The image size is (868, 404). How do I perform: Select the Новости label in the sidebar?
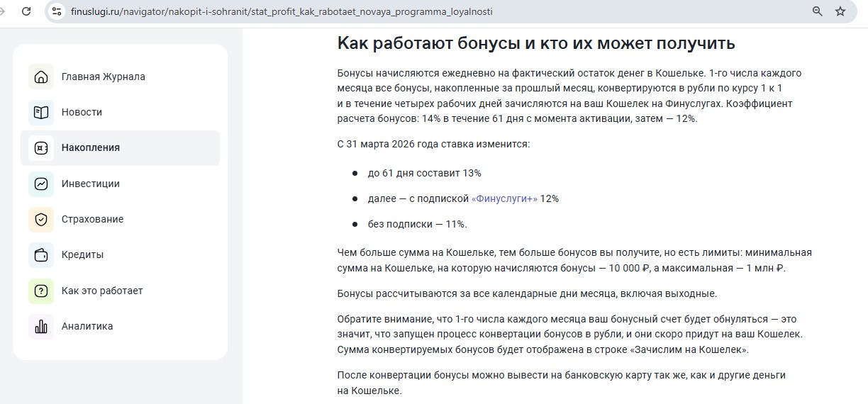(x=82, y=112)
